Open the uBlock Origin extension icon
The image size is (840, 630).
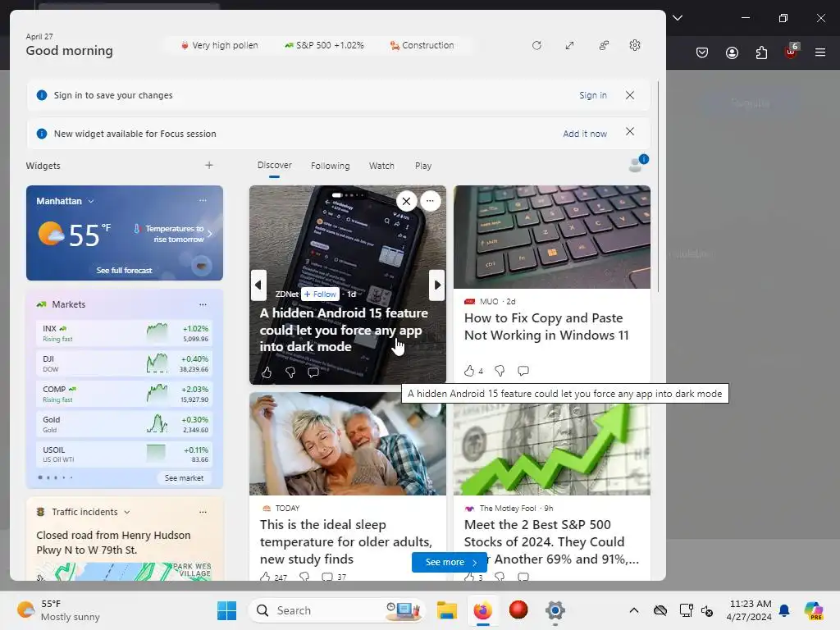tap(792, 52)
